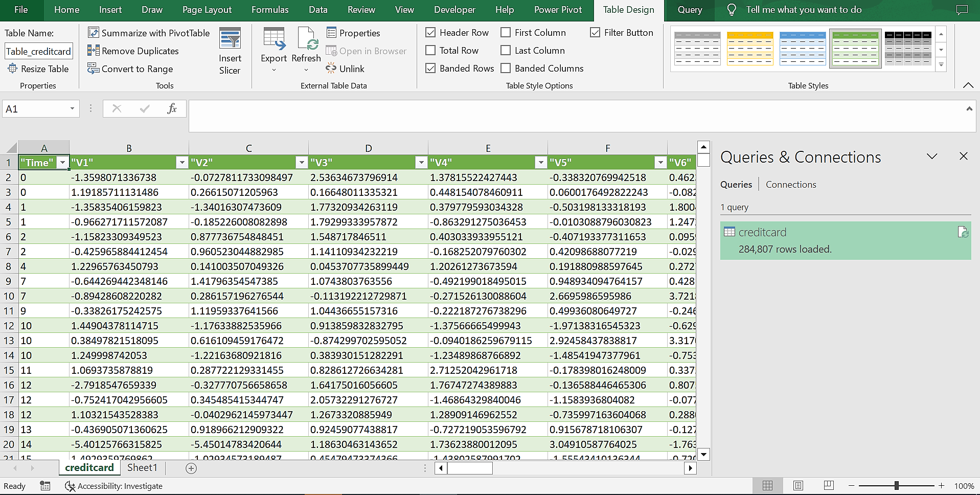Expand the Table Styles gallery More arrow
This screenshot has width=980, height=495.
[x=941, y=64]
